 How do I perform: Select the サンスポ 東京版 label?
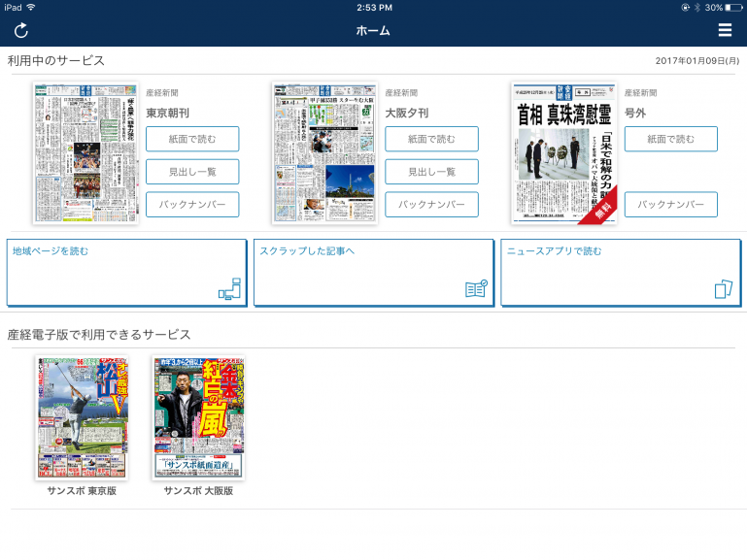[82, 491]
